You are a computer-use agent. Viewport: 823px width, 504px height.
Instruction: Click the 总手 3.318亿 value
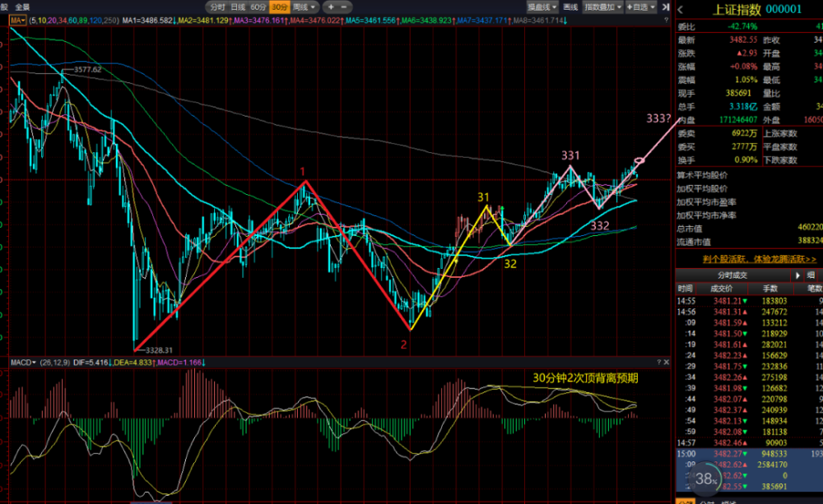click(743, 106)
